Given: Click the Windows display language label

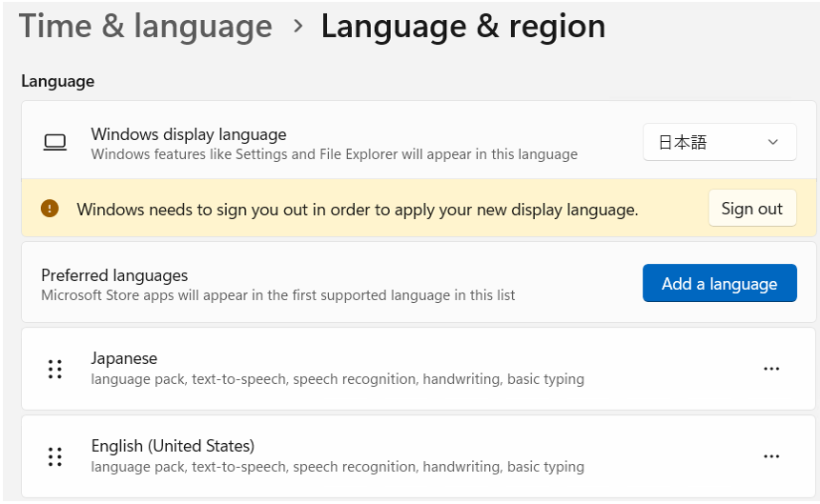Looking at the screenshot, I should point(189,134).
